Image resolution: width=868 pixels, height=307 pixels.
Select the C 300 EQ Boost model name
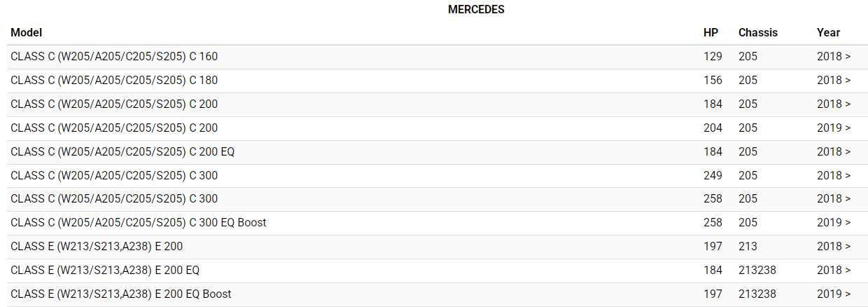pos(139,223)
